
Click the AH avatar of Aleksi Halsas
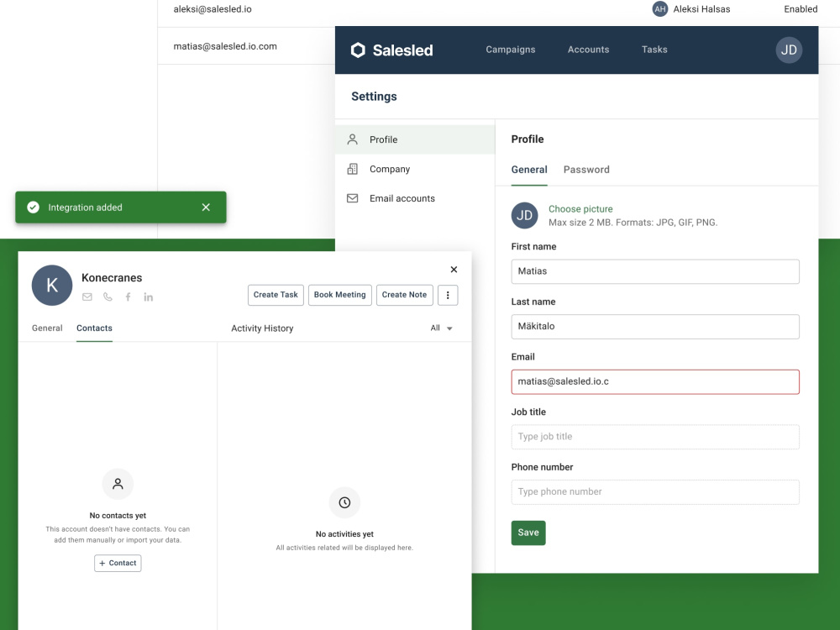(660, 9)
